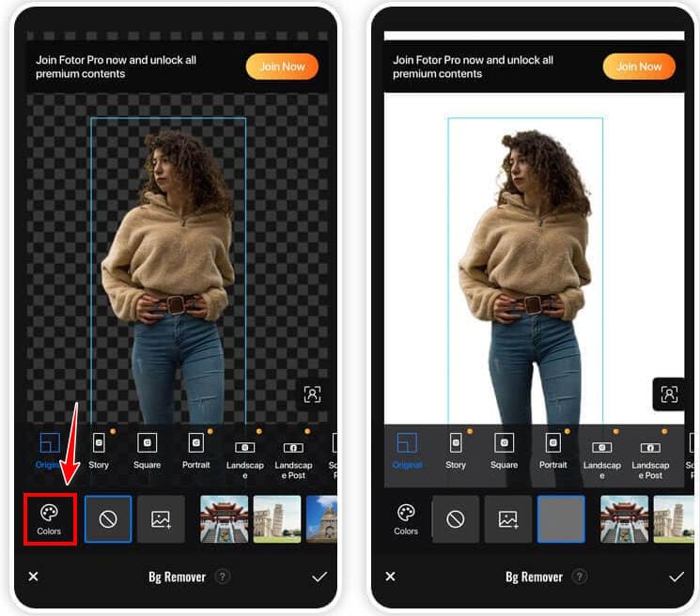700x616 pixels.
Task: Select Original ratio in left phone
Action: (49, 451)
